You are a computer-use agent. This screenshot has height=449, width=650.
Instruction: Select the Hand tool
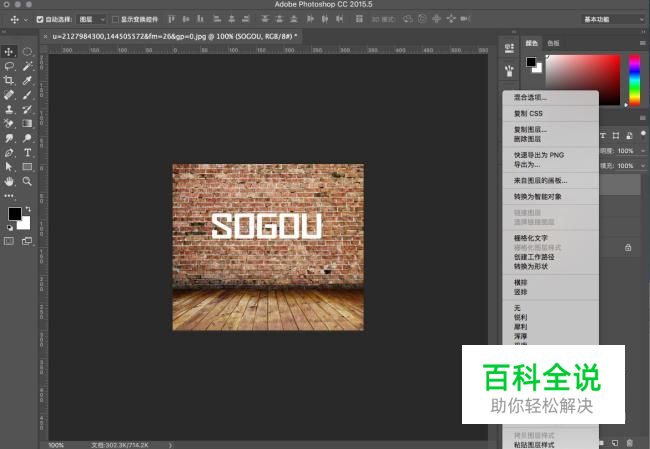pos(9,181)
